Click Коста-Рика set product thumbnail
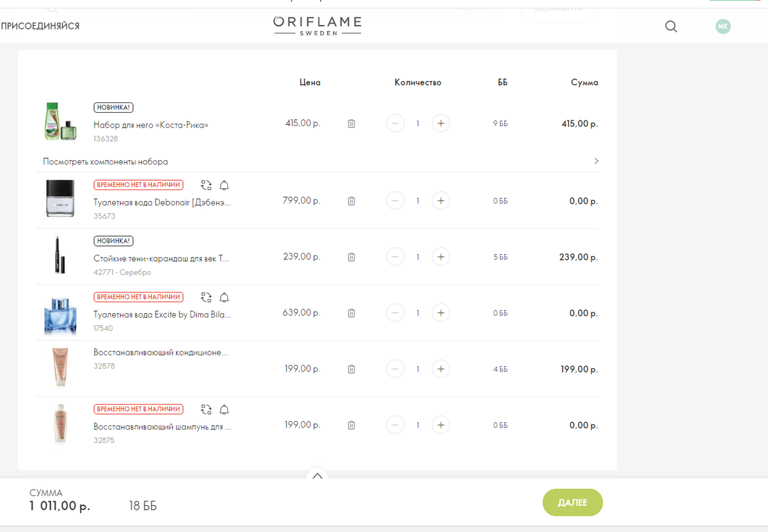This screenshot has height=532, width=768. pyautogui.click(x=60, y=122)
